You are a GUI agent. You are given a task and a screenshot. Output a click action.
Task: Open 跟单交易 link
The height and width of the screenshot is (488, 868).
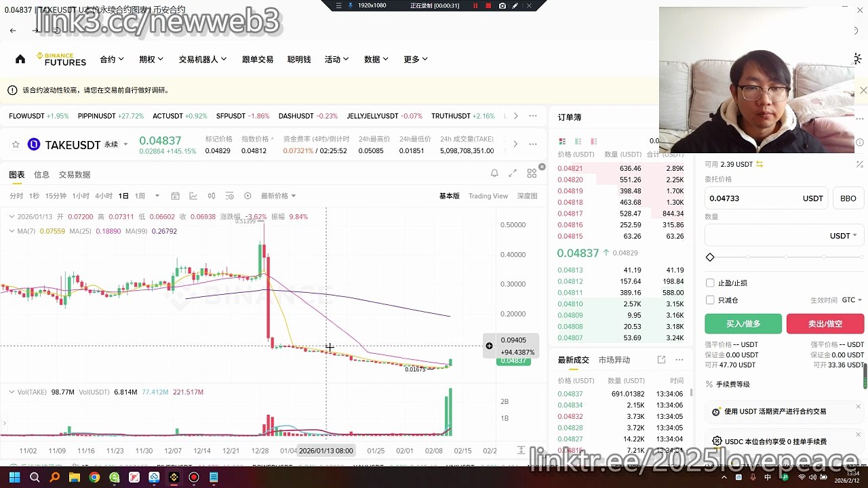[258, 60]
